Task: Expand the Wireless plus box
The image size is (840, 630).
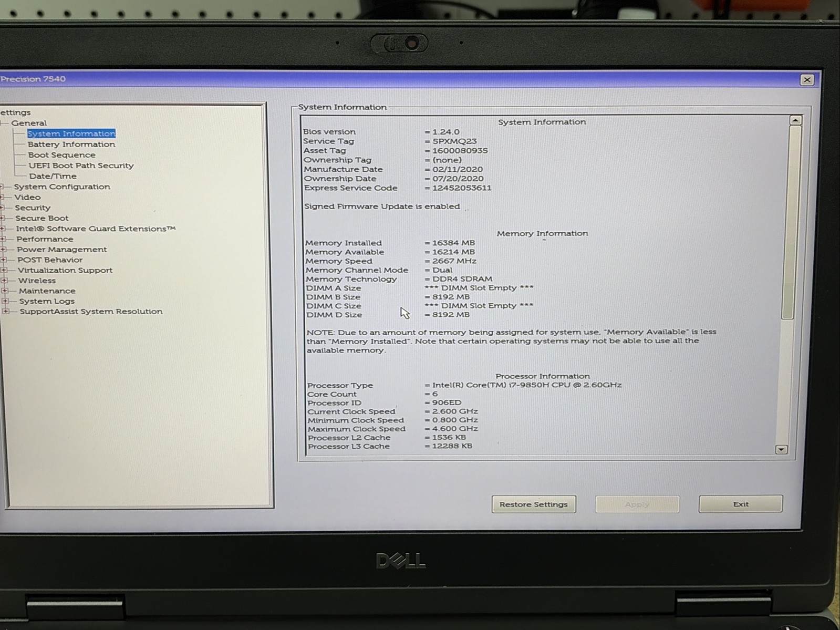Action: 5,281
